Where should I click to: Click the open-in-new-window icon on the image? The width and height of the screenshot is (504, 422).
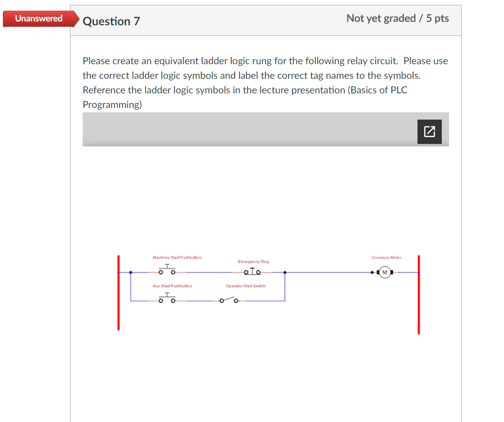click(429, 131)
